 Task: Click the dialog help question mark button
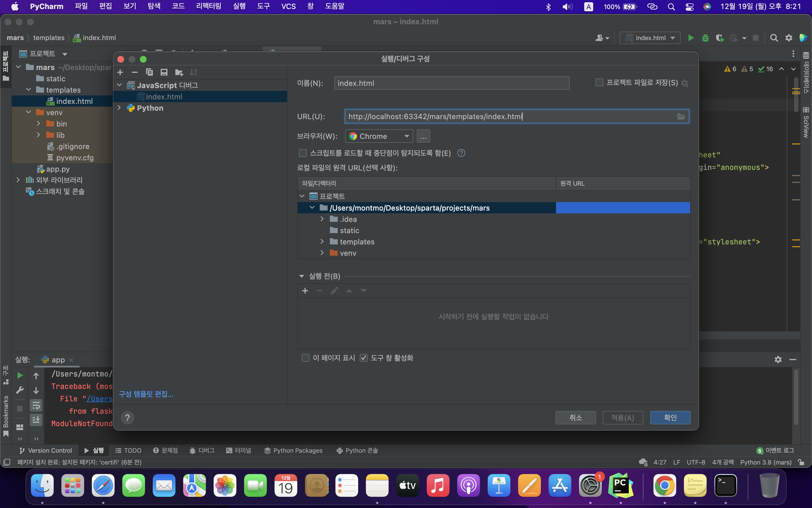click(127, 418)
